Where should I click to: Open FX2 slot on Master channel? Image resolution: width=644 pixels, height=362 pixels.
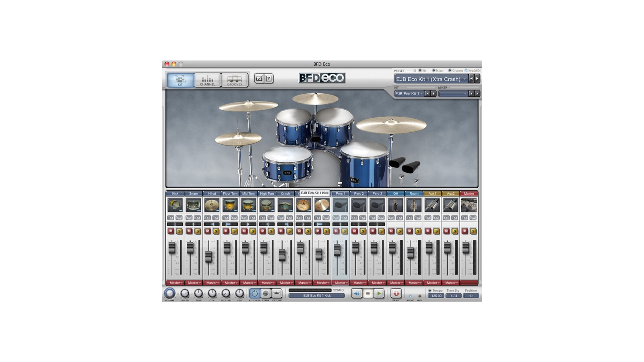tap(473, 218)
